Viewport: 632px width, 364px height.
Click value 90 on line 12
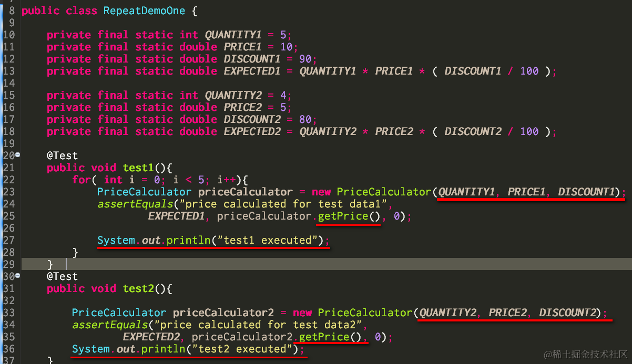coord(305,59)
